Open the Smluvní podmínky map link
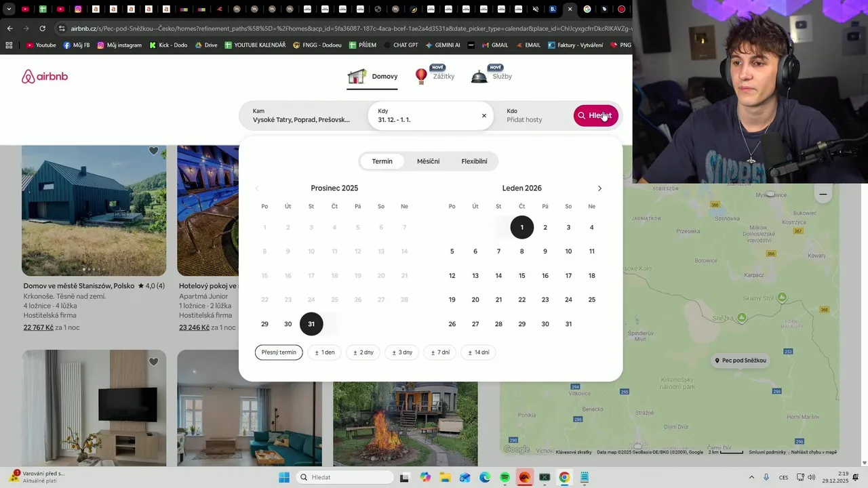The image size is (868, 488). point(767,452)
